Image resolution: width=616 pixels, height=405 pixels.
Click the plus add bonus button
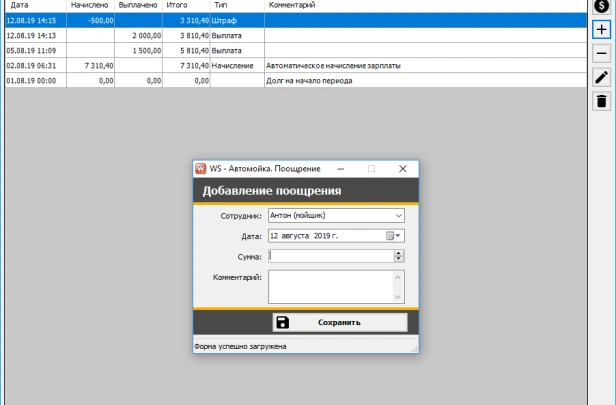601,30
